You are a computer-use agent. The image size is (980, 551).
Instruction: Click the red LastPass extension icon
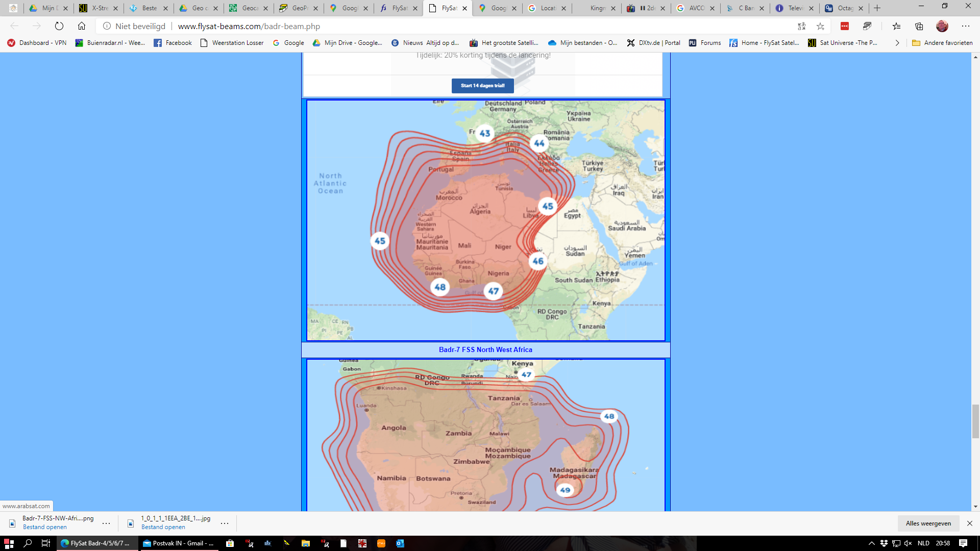[x=845, y=26]
